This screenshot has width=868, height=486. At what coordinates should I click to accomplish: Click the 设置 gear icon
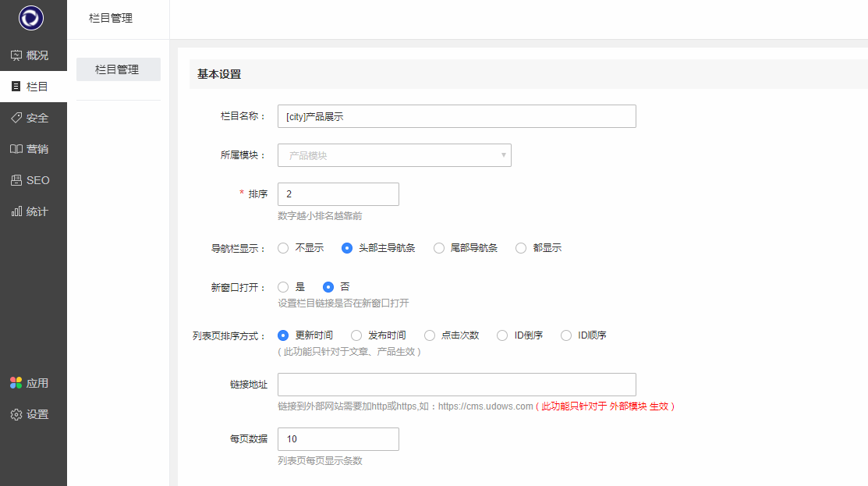pyautogui.click(x=16, y=414)
